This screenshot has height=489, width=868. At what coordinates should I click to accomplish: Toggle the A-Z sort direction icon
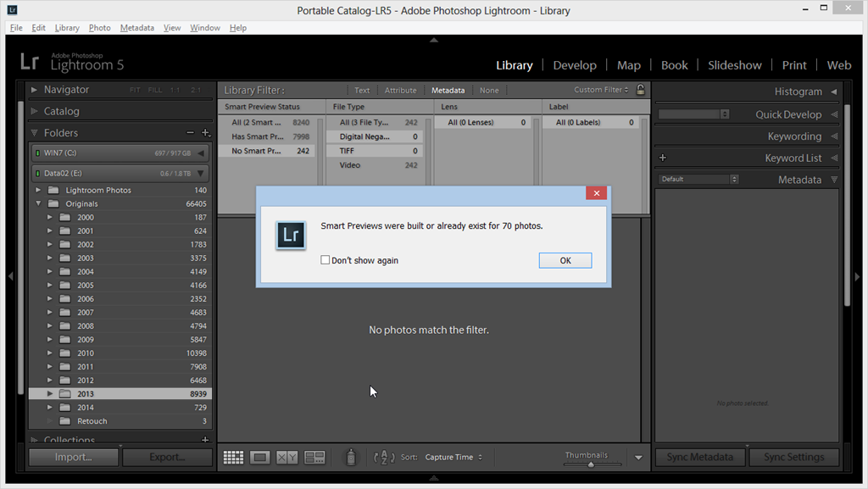point(384,458)
